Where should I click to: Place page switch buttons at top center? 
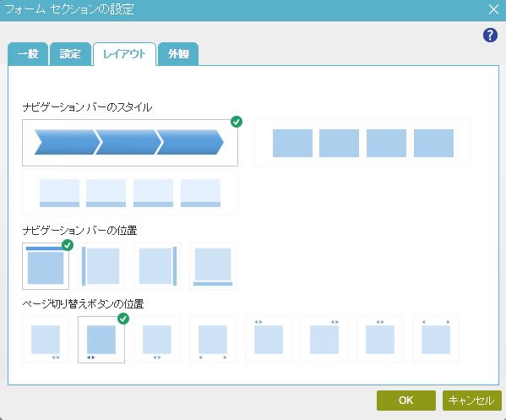pyautogui.click(x=380, y=340)
